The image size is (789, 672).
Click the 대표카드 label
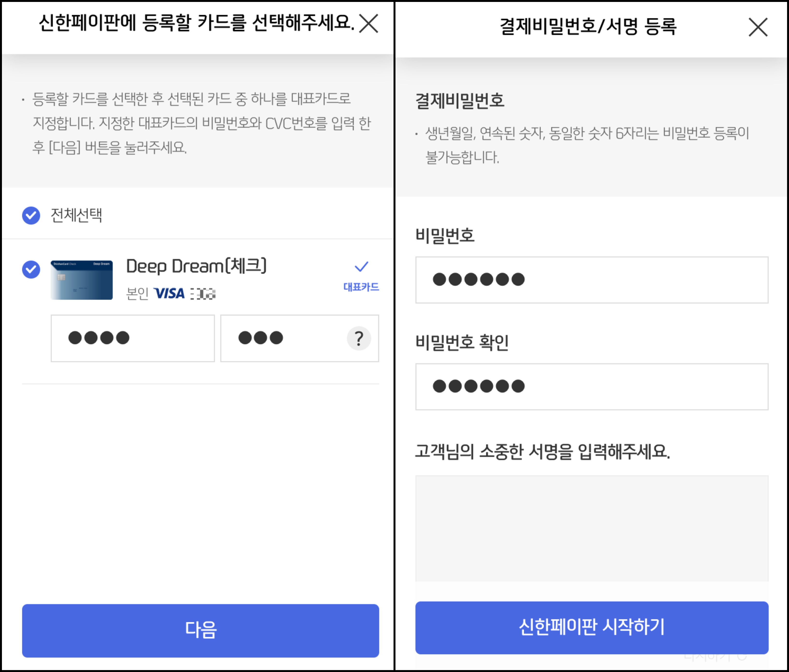[361, 287]
